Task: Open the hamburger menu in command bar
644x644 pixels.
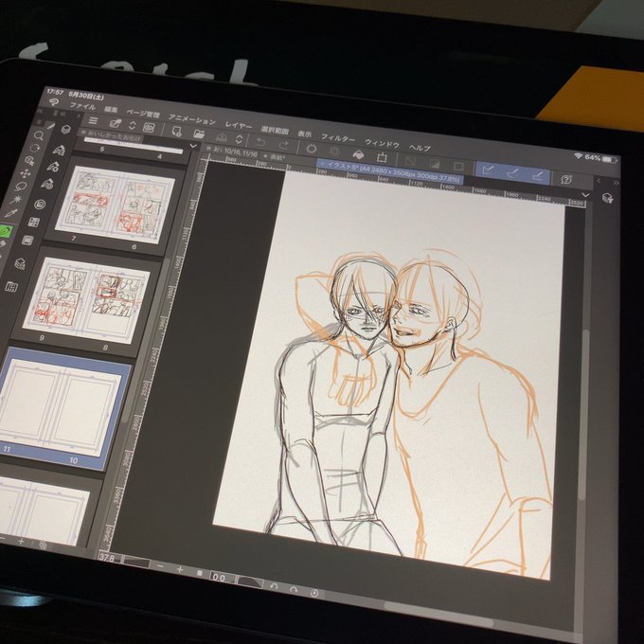Action: (x=93, y=120)
